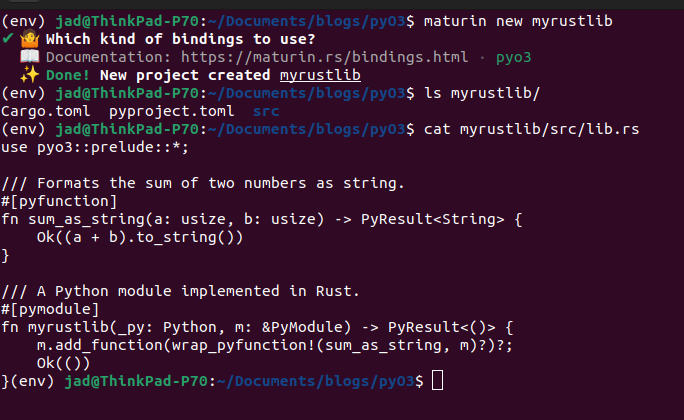
Task: Click the #[pymodule] attribute line
Action: tap(51, 309)
